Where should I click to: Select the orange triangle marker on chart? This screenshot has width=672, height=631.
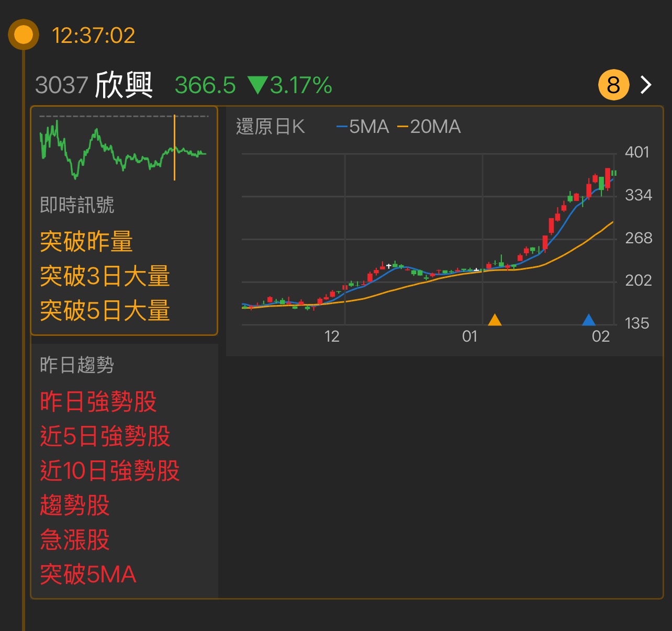click(495, 320)
